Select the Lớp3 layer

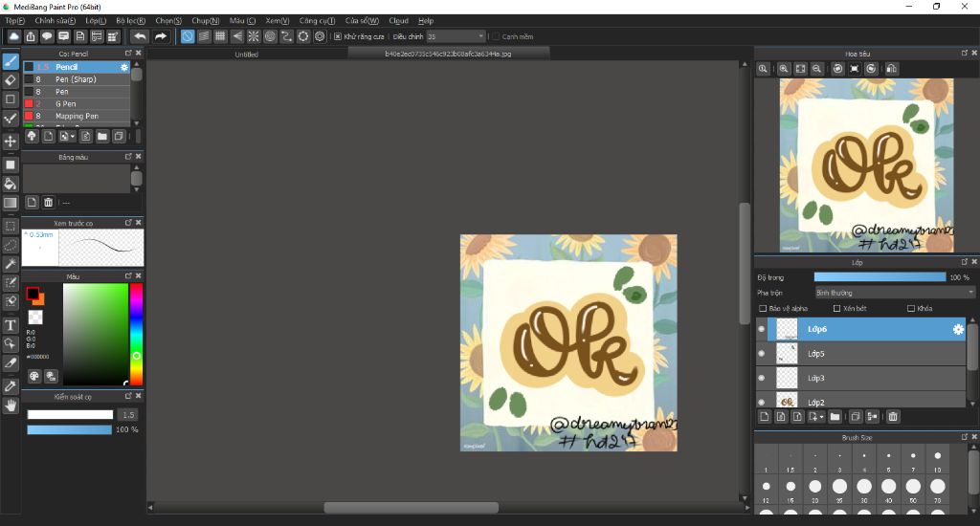tap(860, 378)
